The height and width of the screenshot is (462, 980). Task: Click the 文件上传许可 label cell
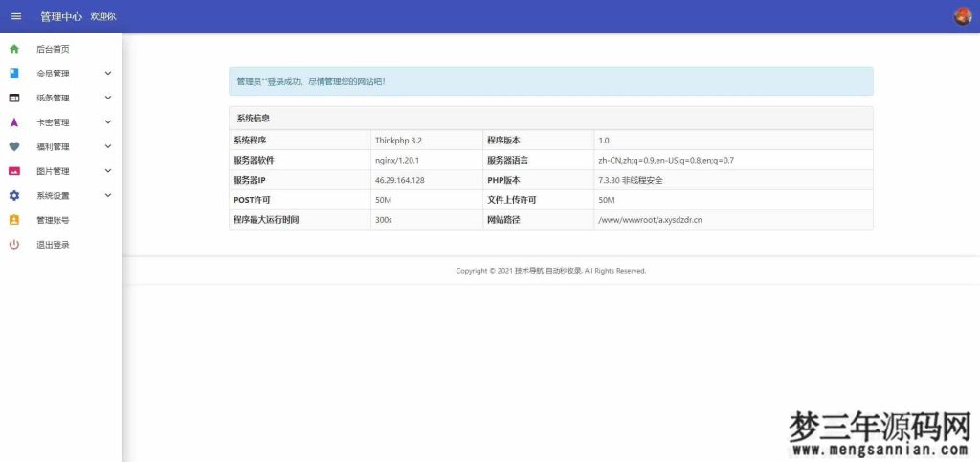click(538, 201)
